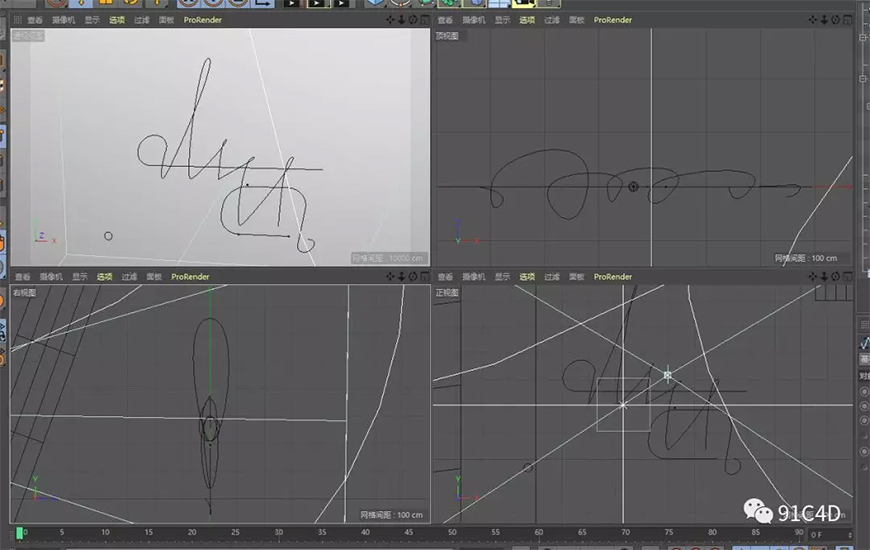Open 查看 menu in 正视图 viewport
The height and width of the screenshot is (550, 870).
click(445, 276)
